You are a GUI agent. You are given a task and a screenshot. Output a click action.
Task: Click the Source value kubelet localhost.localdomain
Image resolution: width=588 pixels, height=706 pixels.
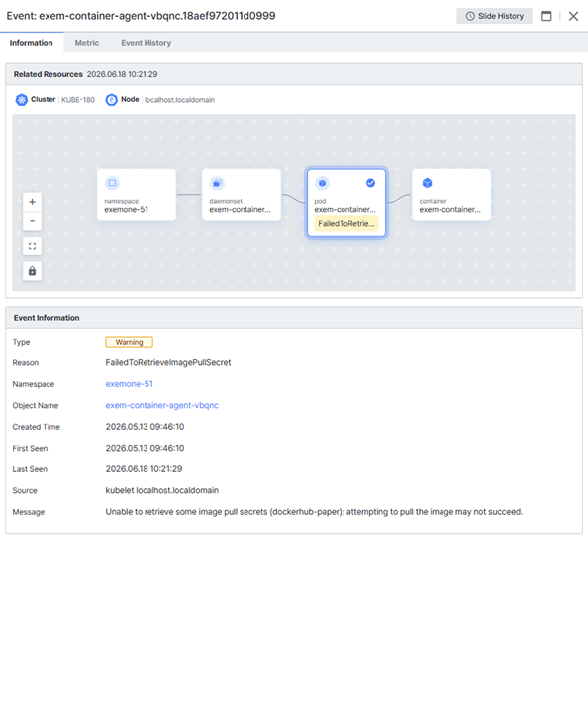[162, 490]
